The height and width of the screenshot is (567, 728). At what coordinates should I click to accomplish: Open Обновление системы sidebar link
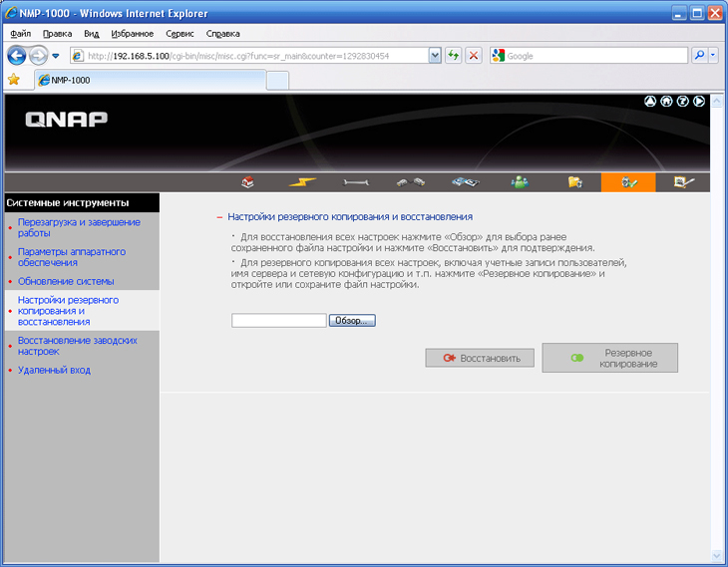[66, 281]
